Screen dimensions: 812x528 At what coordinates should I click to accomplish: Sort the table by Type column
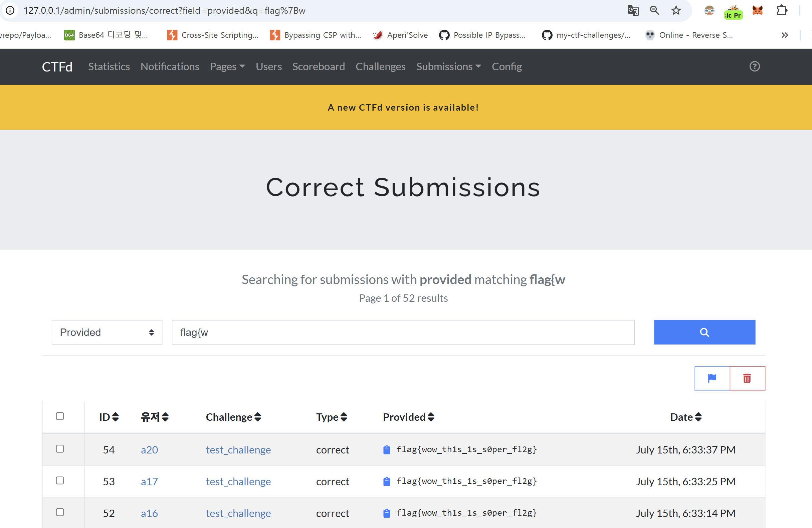331,417
